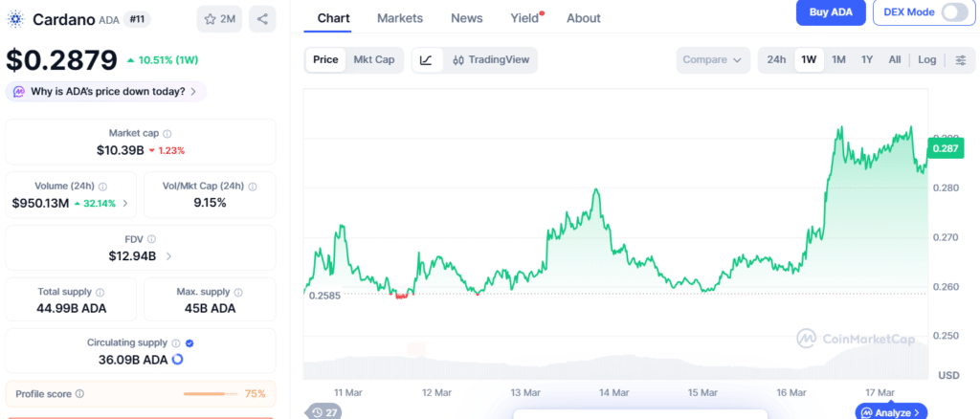The width and height of the screenshot is (980, 419).
Task: Open the News tab
Action: coord(467,18)
